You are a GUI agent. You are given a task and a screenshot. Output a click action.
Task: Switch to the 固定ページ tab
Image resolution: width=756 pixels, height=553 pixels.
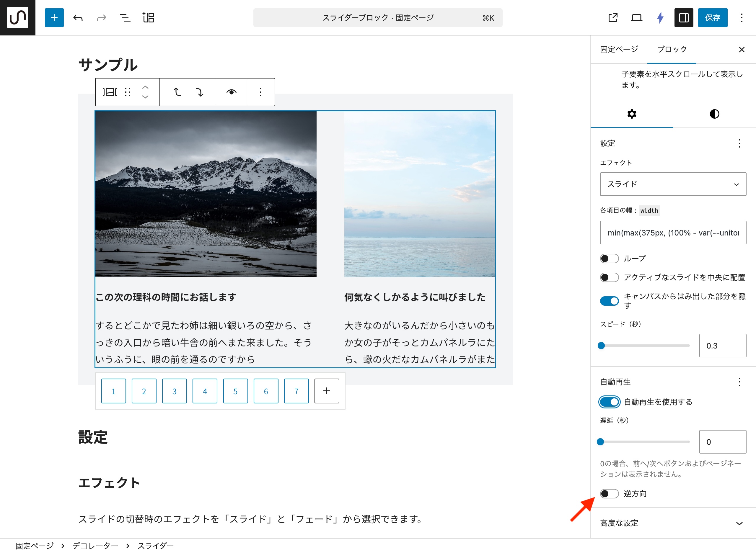pyautogui.click(x=619, y=50)
